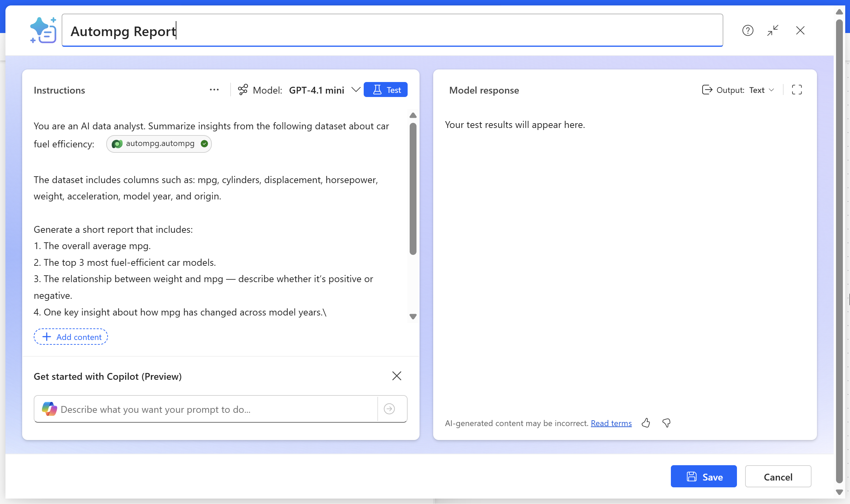Screen dimensions: 850x504
Task: Click the AI prompt logo icon
Action: [x=43, y=31]
